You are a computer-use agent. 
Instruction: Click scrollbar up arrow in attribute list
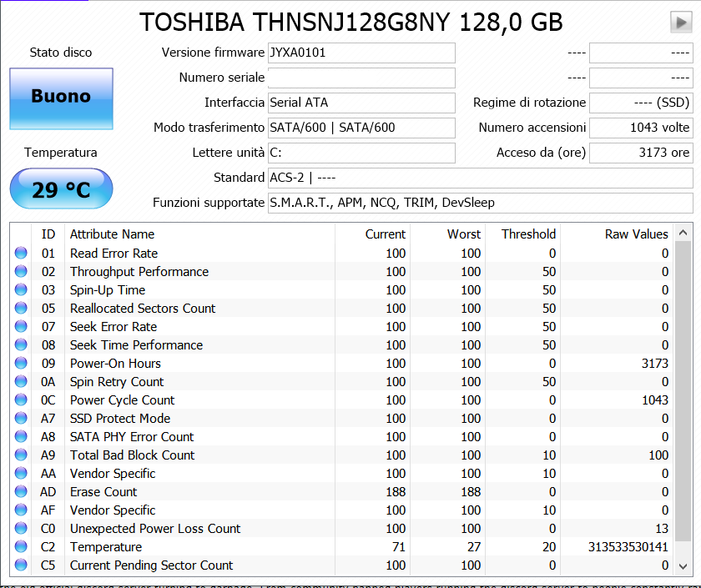(683, 233)
